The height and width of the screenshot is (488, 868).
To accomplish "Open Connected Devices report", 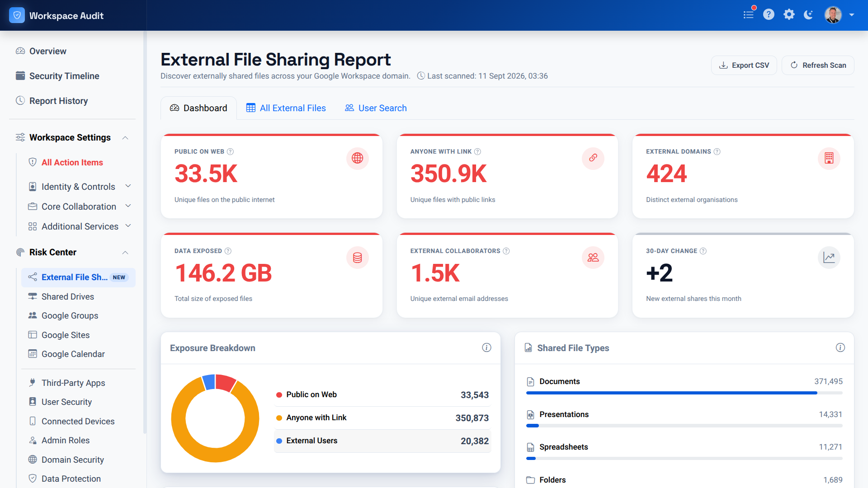I will pos(78,421).
